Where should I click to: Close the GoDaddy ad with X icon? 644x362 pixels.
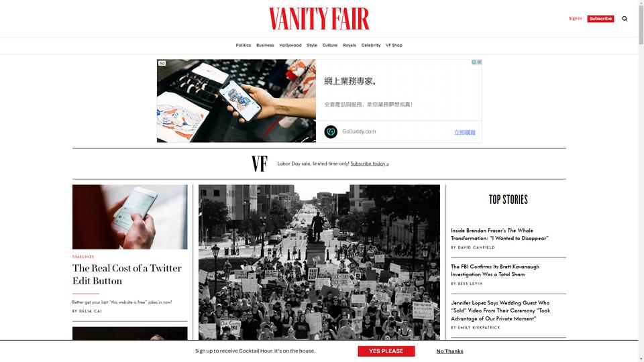(x=479, y=62)
